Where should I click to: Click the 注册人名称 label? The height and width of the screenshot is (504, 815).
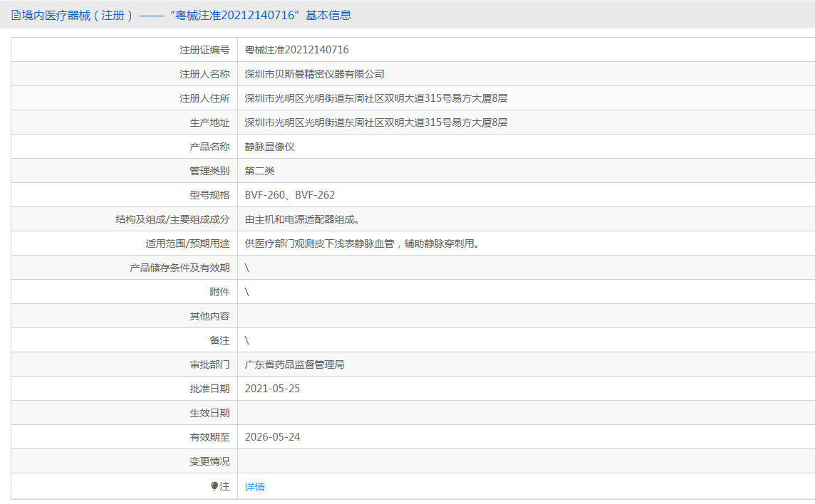204,74
